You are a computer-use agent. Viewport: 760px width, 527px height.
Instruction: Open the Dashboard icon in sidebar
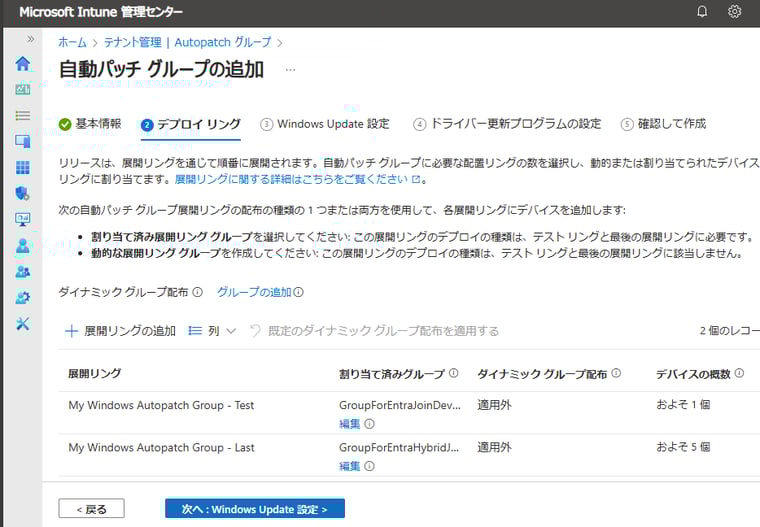pos(23,90)
